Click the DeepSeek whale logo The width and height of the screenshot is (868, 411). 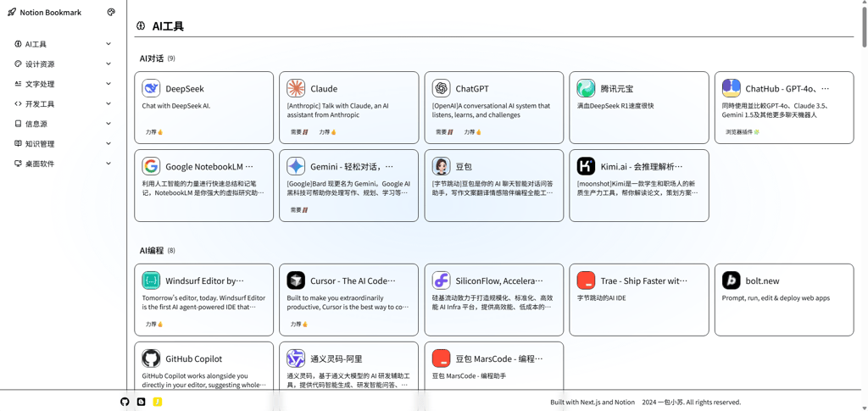[151, 88]
